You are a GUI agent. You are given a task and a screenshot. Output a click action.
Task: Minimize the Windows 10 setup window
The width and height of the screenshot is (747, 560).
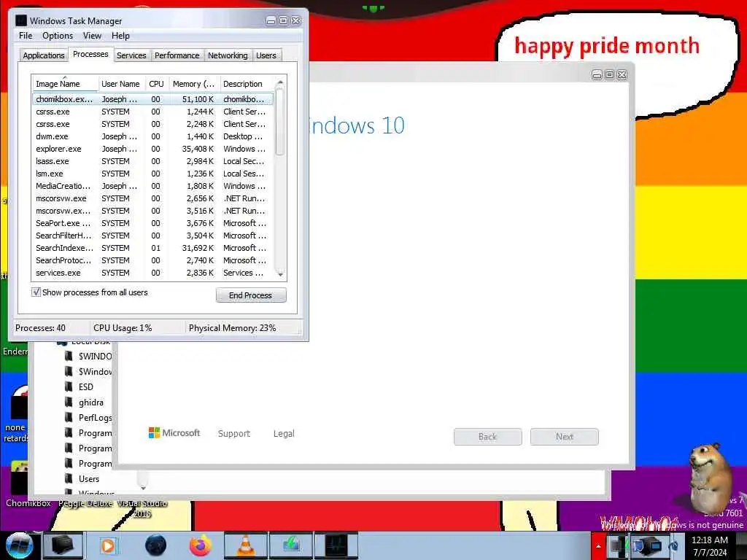click(x=597, y=75)
